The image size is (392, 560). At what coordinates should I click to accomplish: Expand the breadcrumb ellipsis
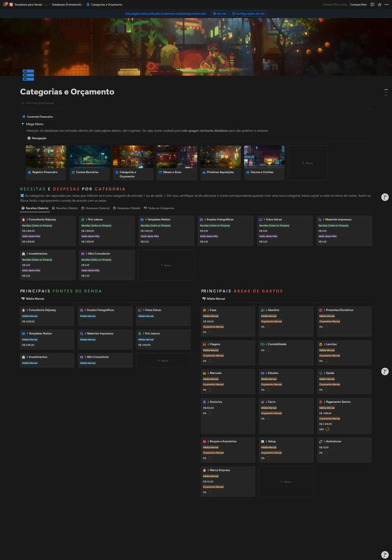point(46,5)
